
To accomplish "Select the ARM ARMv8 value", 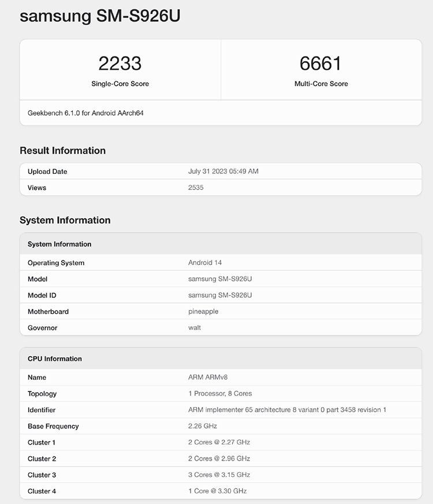I will pos(208,377).
